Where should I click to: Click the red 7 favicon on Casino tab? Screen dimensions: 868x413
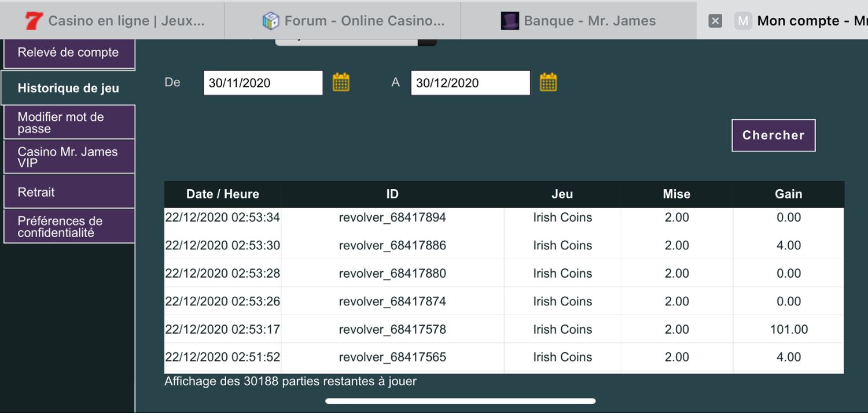(x=34, y=21)
